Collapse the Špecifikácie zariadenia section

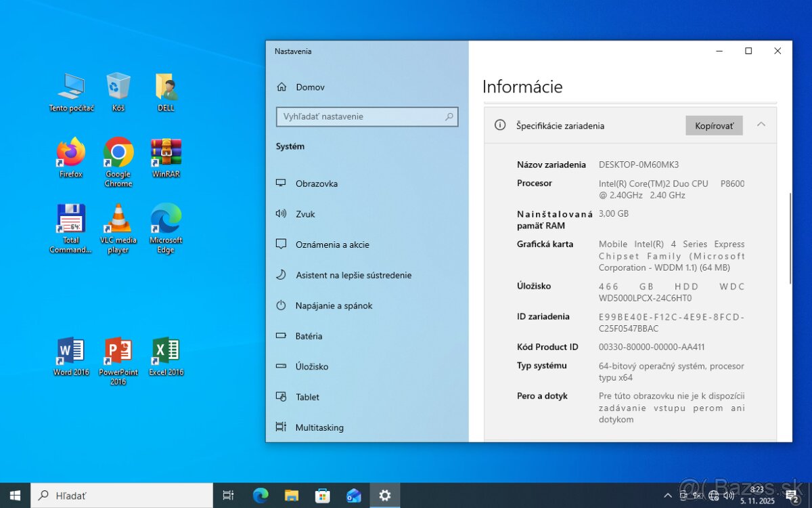(761, 125)
